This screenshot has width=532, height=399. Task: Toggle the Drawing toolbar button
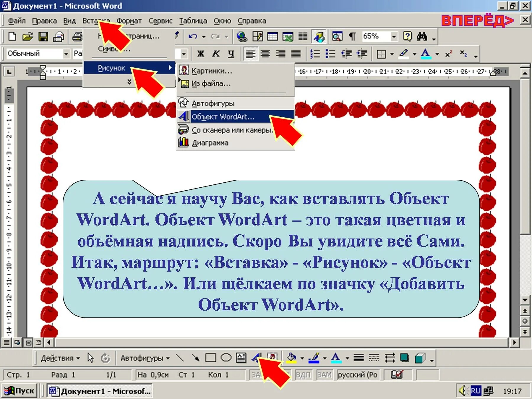click(319, 37)
